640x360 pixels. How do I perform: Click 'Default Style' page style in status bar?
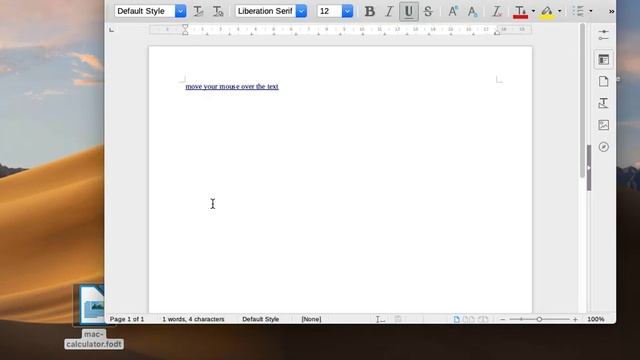click(260, 319)
